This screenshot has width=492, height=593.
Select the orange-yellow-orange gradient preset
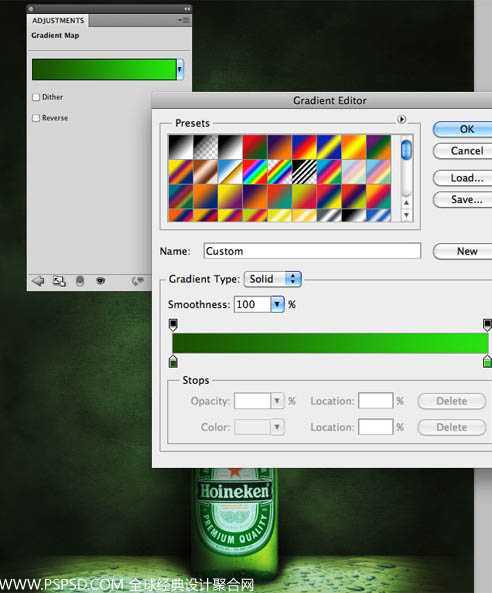point(354,147)
